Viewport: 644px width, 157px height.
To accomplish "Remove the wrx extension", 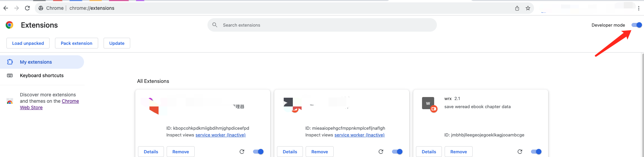I will click(x=458, y=152).
